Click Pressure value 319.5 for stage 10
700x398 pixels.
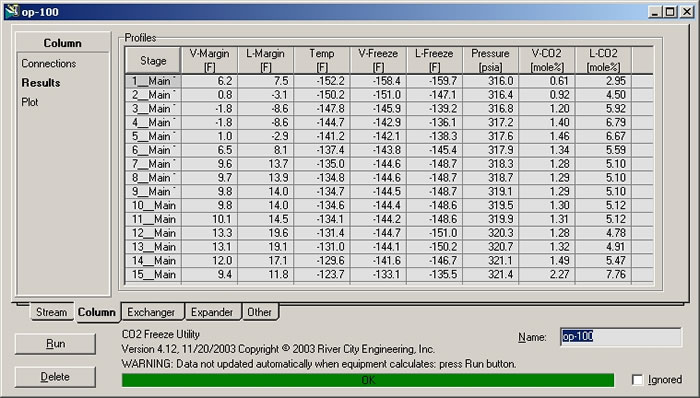[x=491, y=206]
